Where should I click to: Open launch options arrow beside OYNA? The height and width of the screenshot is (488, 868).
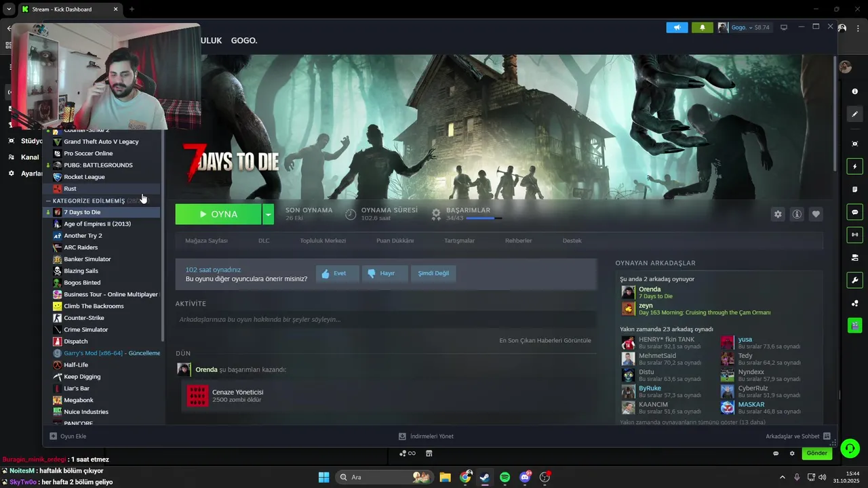pos(269,214)
